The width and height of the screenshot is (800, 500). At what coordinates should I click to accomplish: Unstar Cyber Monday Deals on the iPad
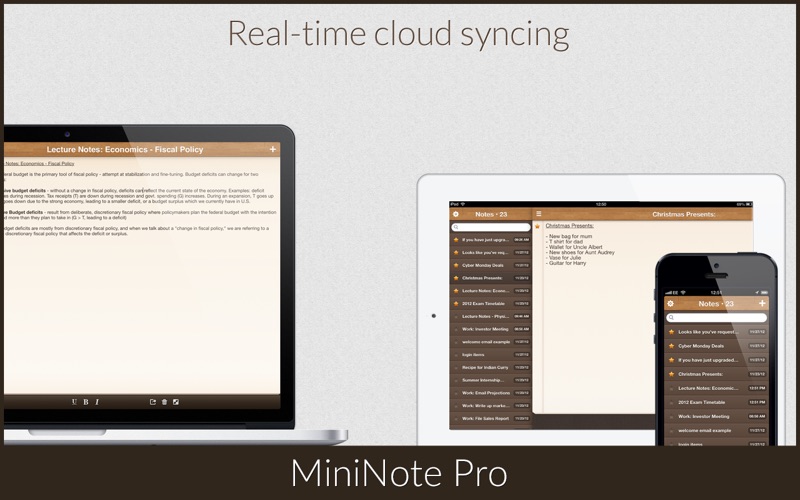tap(456, 265)
